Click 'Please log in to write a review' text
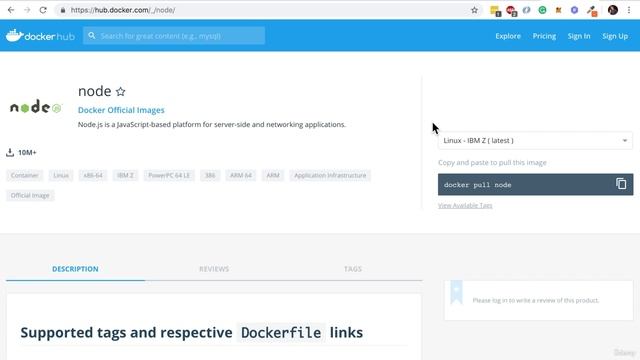The height and width of the screenshot is (360, 640). pos(536,300)
